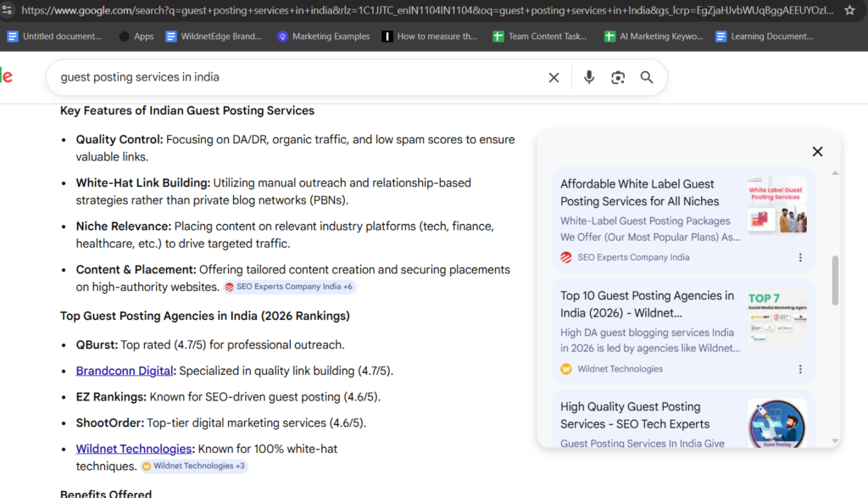Image resolution: width=868 pixels, height=498 pixels.
Task: Open Wildnet Technologies +3 citation chip
Action: [x=194, y=467]
